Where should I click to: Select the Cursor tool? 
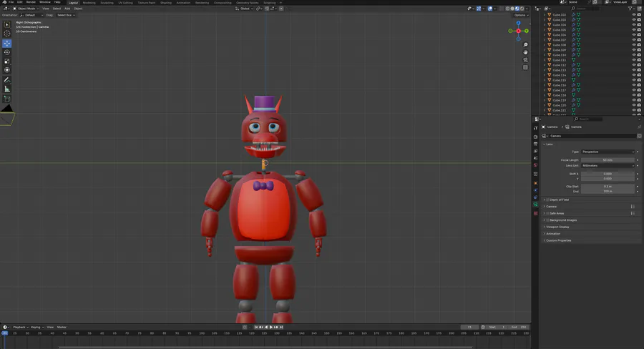click(x=7, y=34)
